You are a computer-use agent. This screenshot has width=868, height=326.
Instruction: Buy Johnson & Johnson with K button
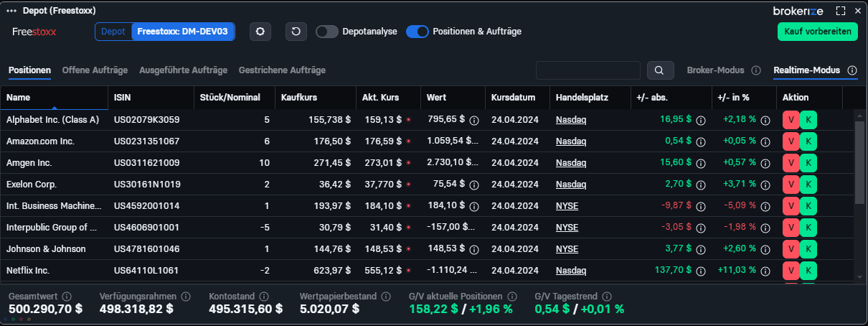click(x=808, y=249)
